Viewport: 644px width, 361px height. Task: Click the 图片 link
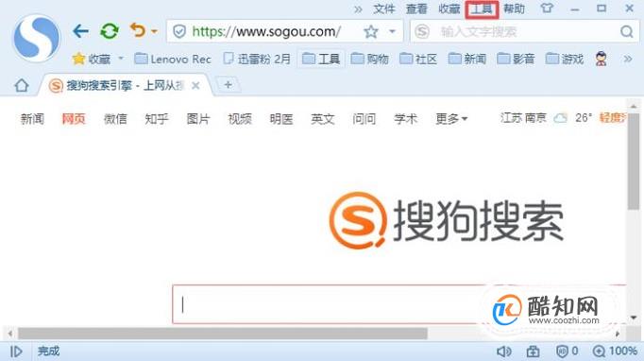click(x=198, y=119)
